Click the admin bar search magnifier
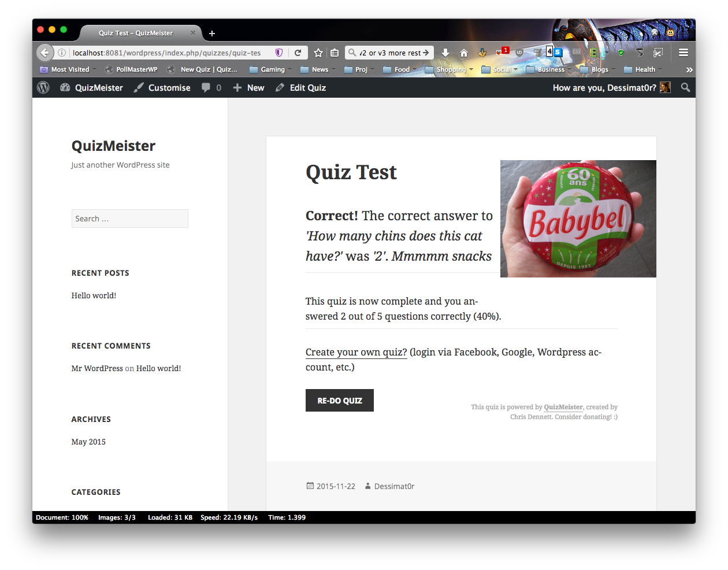728x570 pixels. [685, 87]
